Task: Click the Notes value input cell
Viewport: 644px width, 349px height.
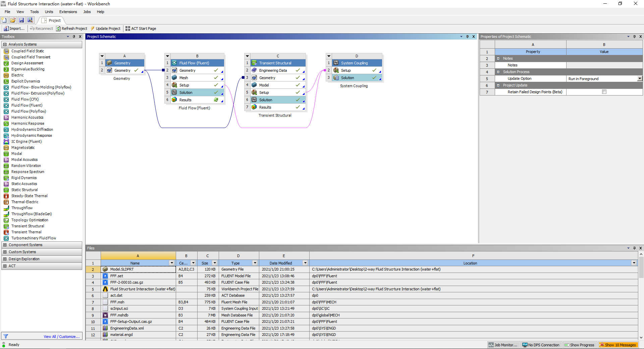Action: 604,65
